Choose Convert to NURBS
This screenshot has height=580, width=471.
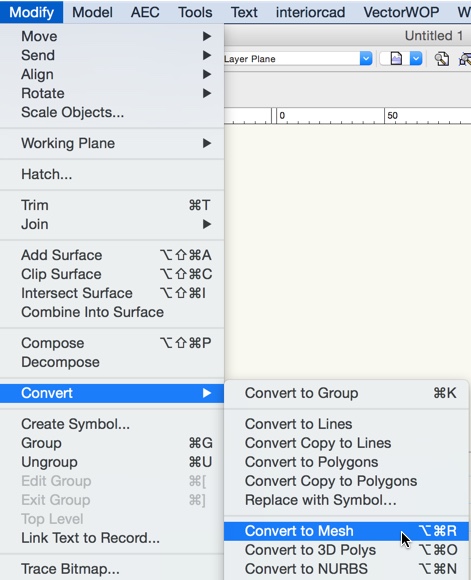pyautogui.click(x=346, y=569)
